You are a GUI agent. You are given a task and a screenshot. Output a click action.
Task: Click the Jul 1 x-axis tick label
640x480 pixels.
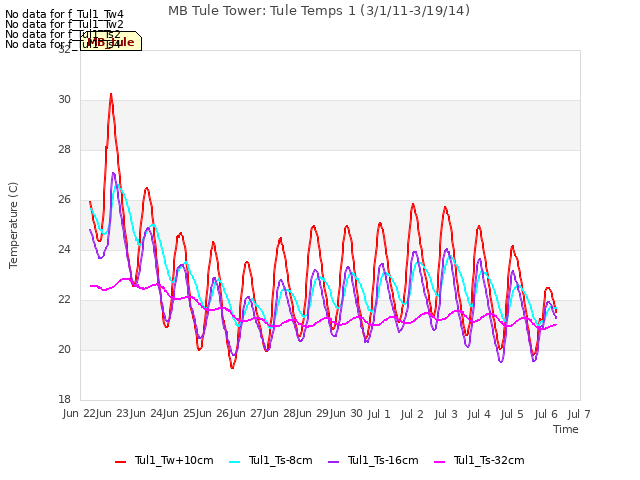pos(379,414)
